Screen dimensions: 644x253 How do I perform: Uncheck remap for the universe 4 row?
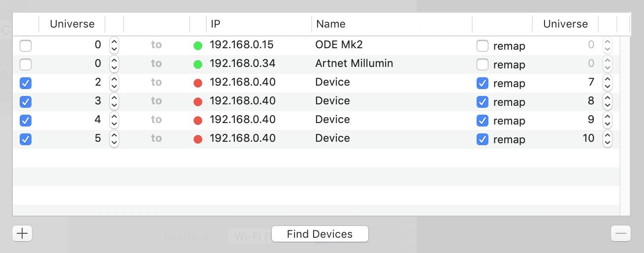click(483, 121)
